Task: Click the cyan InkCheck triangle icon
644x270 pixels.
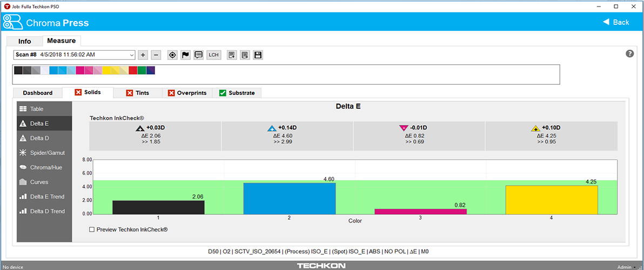Action: pos(271,128)
